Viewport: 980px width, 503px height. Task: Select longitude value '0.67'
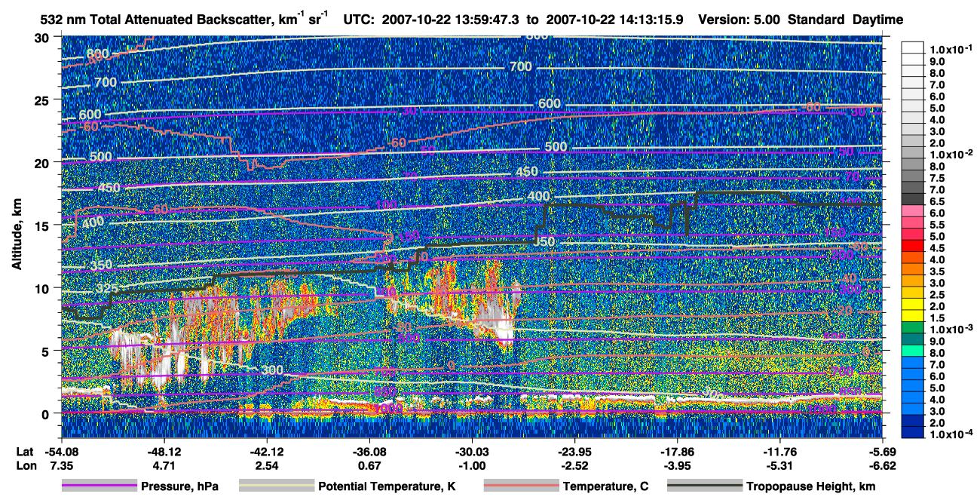point(369,466)
